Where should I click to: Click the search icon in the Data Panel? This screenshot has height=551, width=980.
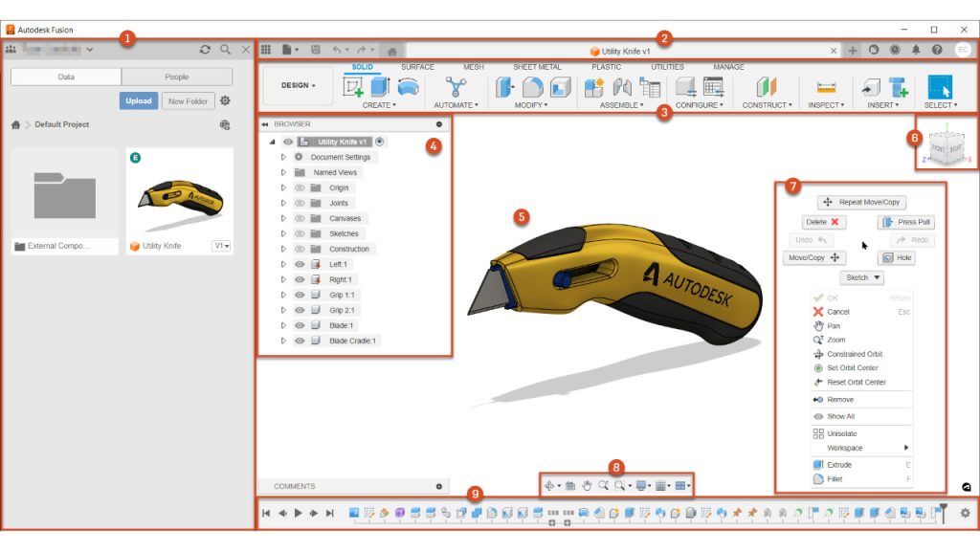[x=226, y=49]
